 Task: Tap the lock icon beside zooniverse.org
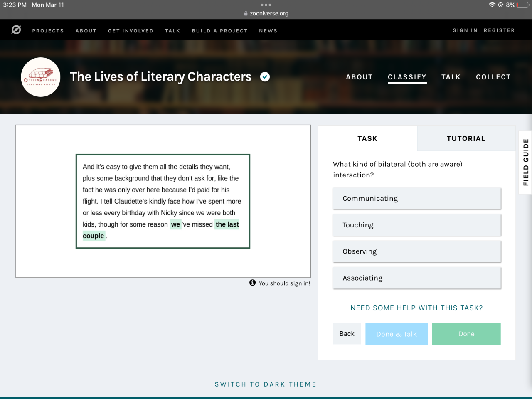click(246, 13)
